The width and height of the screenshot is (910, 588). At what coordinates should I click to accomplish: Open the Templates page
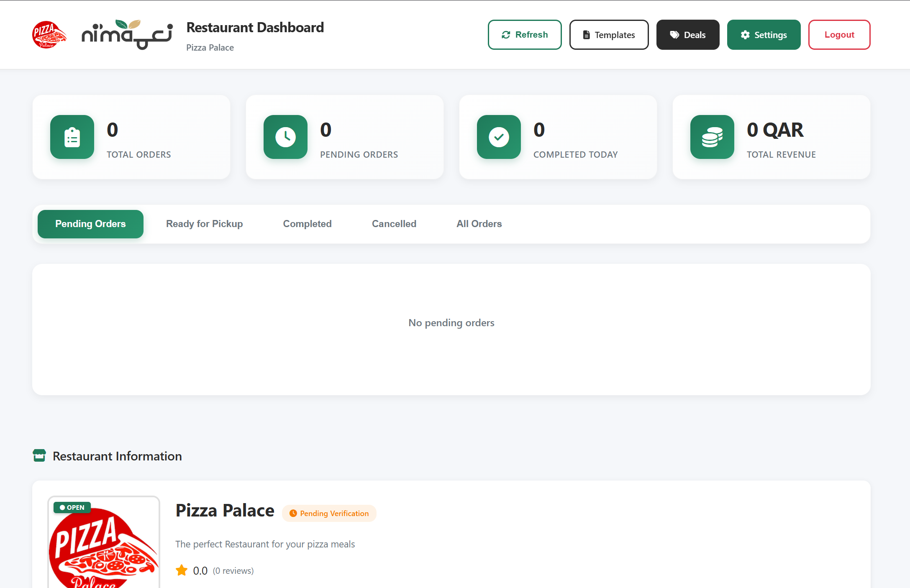[609, 35]
